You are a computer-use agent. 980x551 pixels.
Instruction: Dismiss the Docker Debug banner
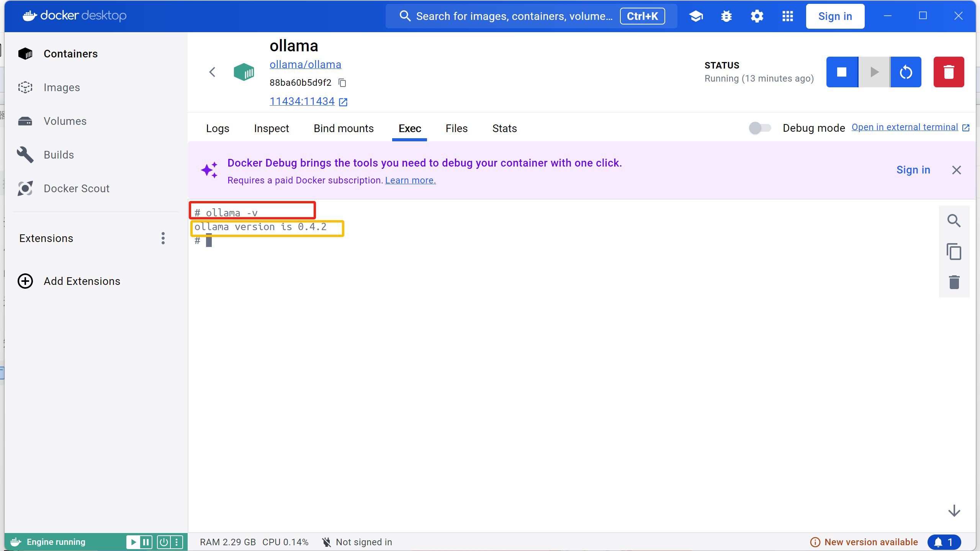coord(956,170)
